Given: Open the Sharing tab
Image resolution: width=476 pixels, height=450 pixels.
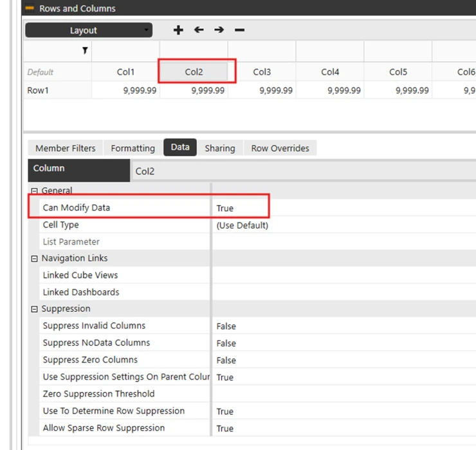Looking at the screenshot, I should point(220,148).
